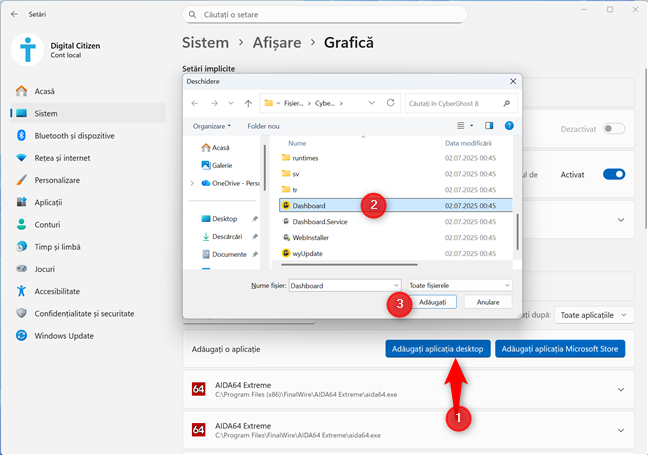Click the dialog help icon

(x=509, y=126)
